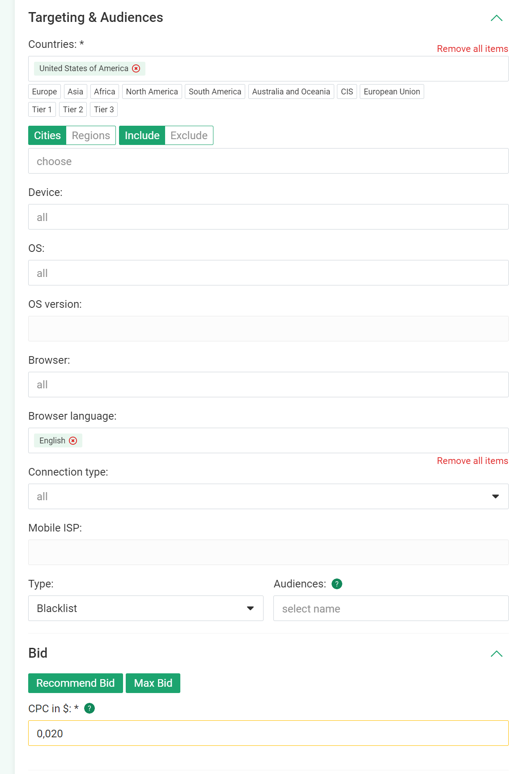Switch to Cities targeting toggle

pyautogui.click(x=47, y=136)
